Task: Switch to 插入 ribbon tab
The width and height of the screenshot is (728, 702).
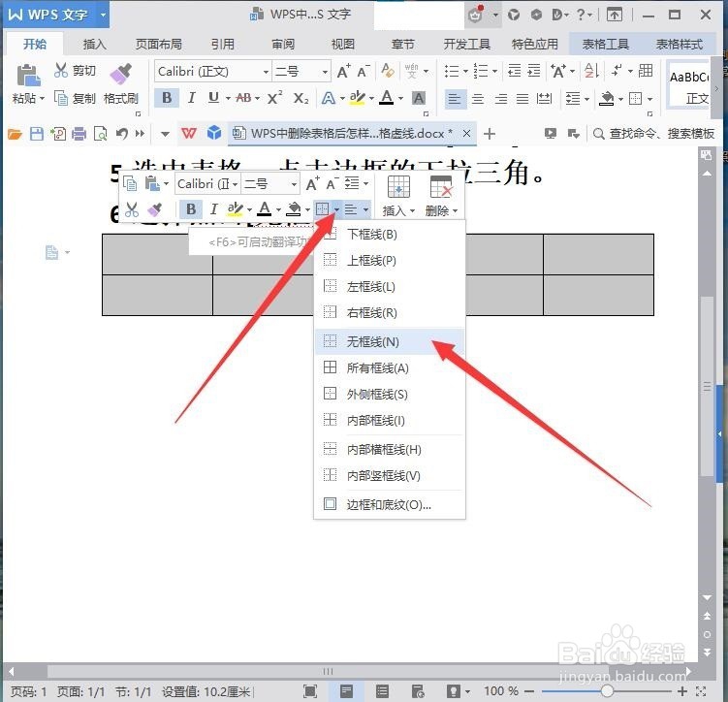Action: pos(95,44)
